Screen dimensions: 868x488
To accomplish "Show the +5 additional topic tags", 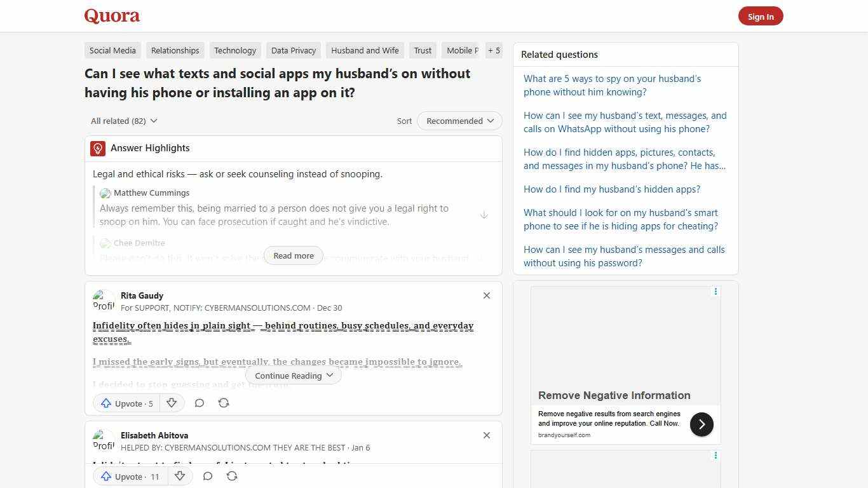I will pyautogui.click(x=494, y=50).
